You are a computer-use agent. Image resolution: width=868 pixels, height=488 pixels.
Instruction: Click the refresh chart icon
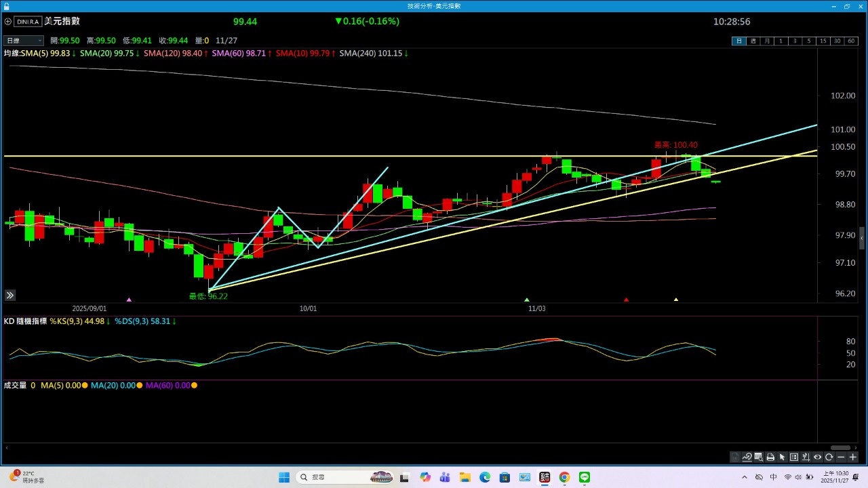[829, 457]
